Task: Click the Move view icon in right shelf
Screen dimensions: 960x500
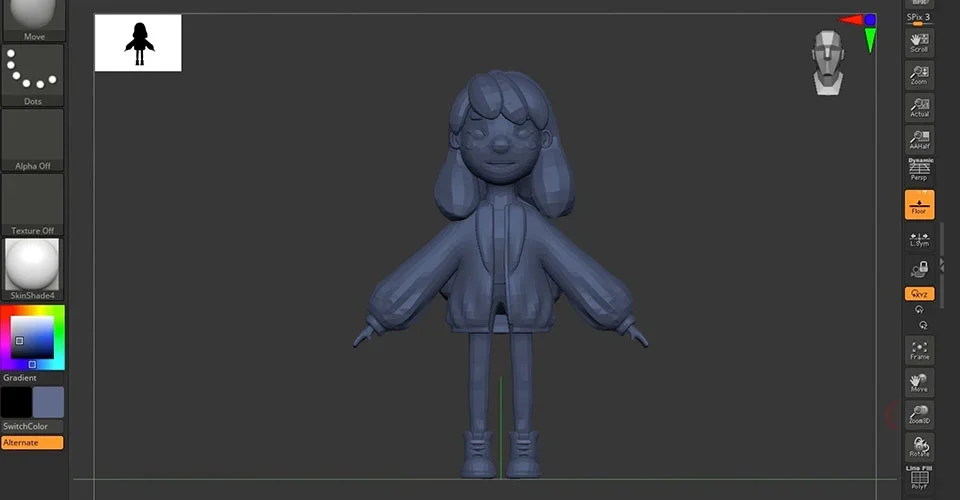Action: (x=920, y=382)
